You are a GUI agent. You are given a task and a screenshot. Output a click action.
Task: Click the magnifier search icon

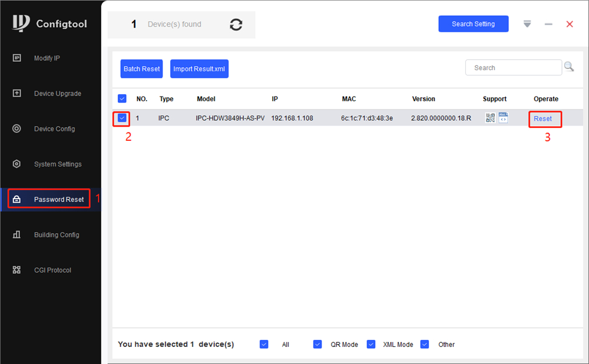click(569, 67)
